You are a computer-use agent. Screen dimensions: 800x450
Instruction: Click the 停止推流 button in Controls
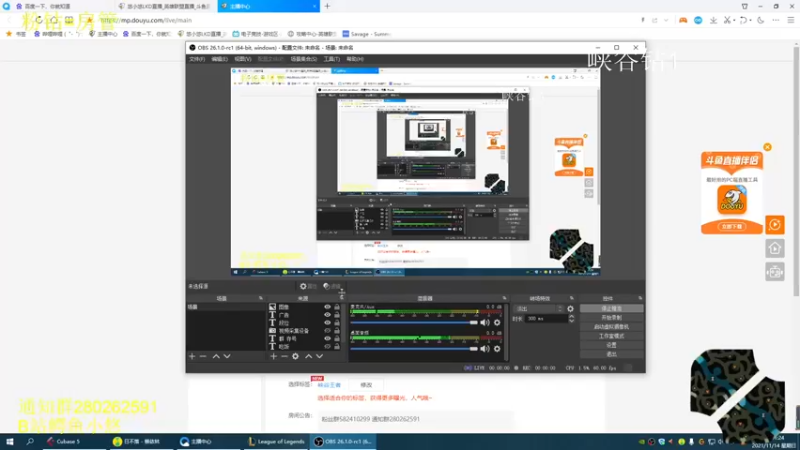(611, 309)
